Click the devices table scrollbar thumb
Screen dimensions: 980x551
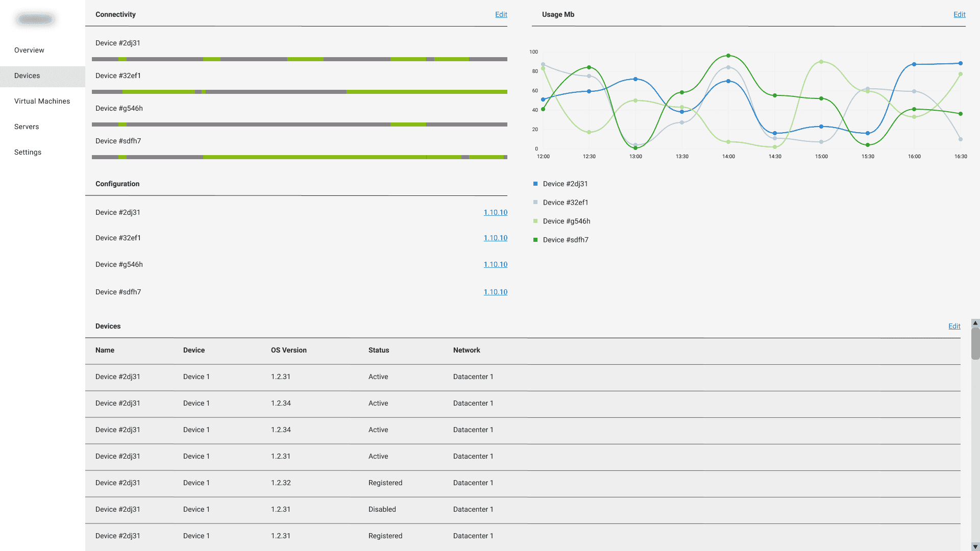pos(975,344)
